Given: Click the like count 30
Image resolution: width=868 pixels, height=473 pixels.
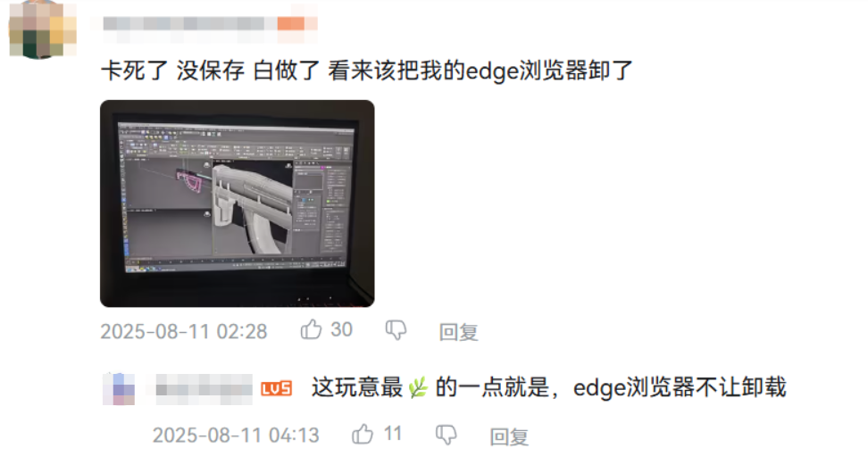Looking at the screenshot, I should 341,329.
